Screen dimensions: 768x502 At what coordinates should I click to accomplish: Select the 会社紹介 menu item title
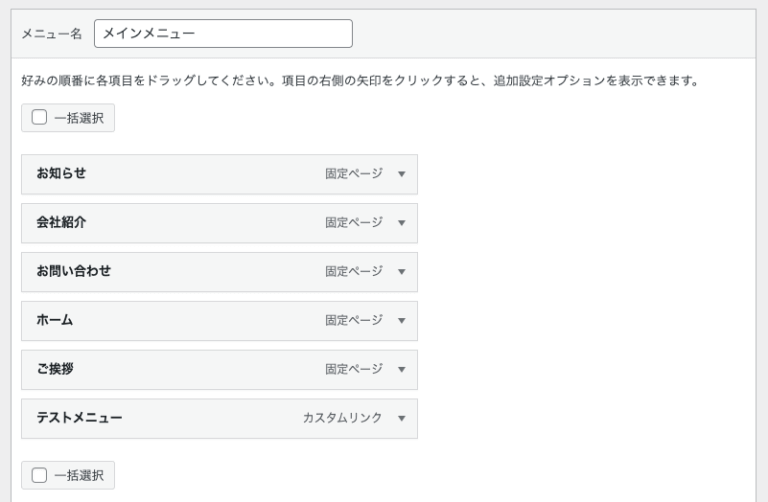click(61, 222)
